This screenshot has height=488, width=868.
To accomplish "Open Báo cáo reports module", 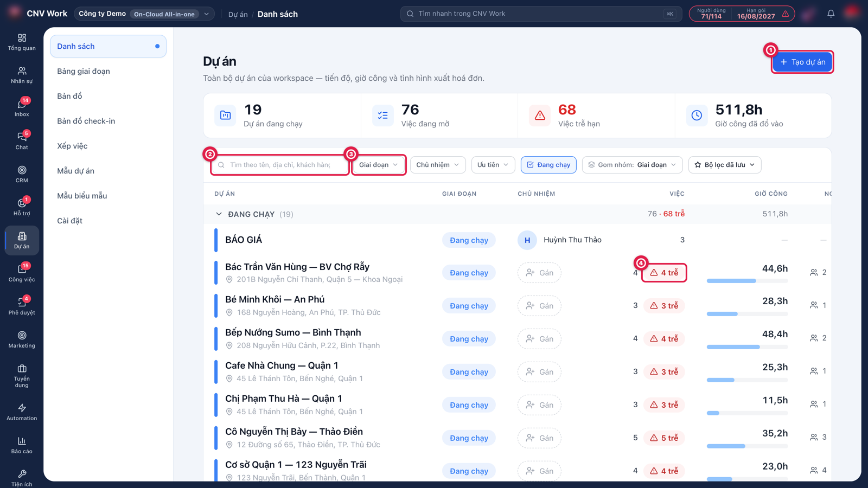I will 22,446.
